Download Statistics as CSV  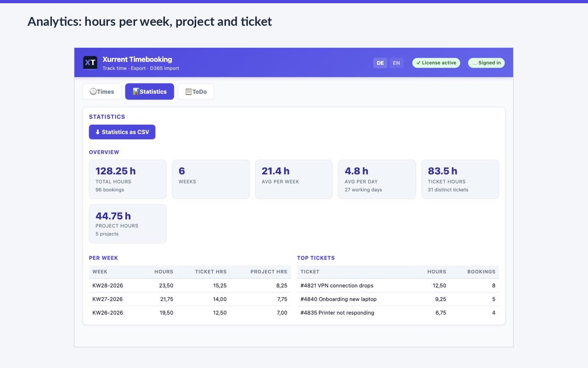point(122,132)
